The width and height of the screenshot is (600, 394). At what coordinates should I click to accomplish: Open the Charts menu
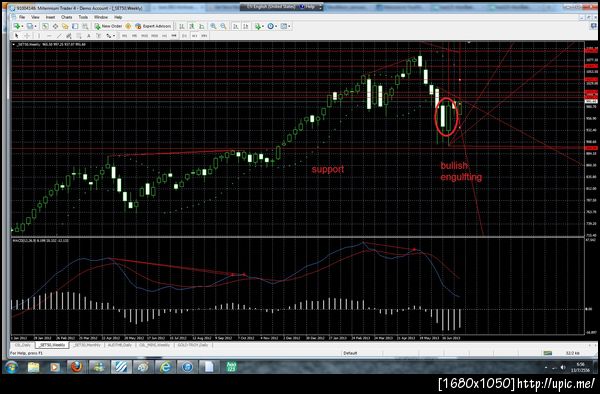coord(66,17)
